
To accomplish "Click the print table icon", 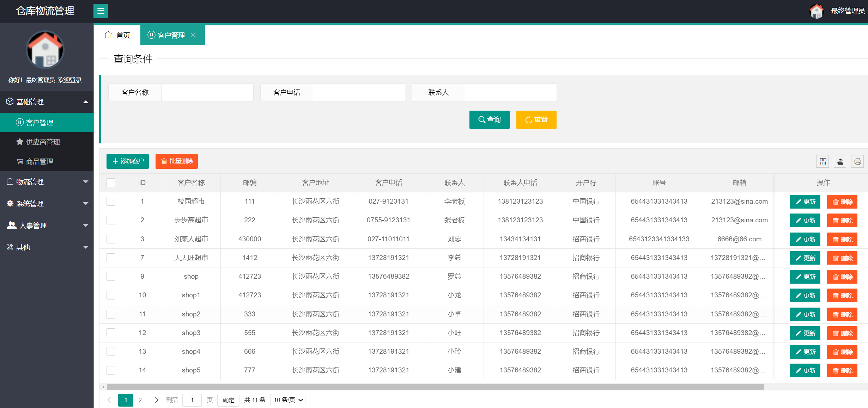I will point(857,161).
